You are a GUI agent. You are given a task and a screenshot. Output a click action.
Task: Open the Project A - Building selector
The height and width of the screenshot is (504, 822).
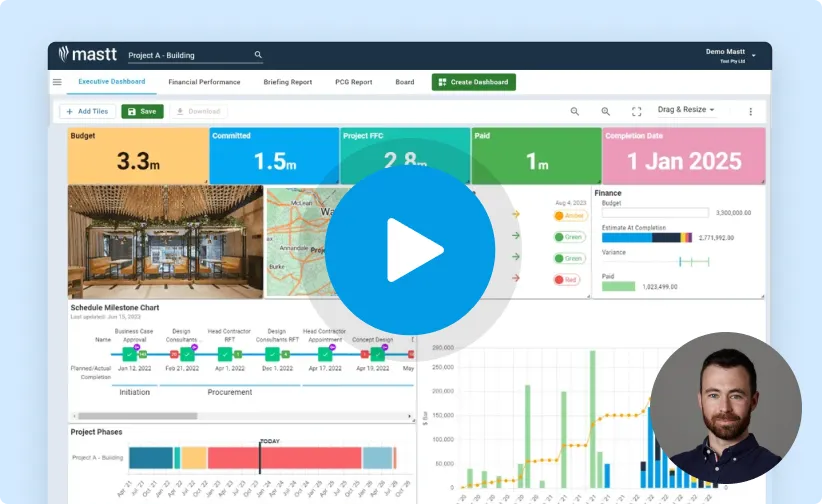click(195, 55)
